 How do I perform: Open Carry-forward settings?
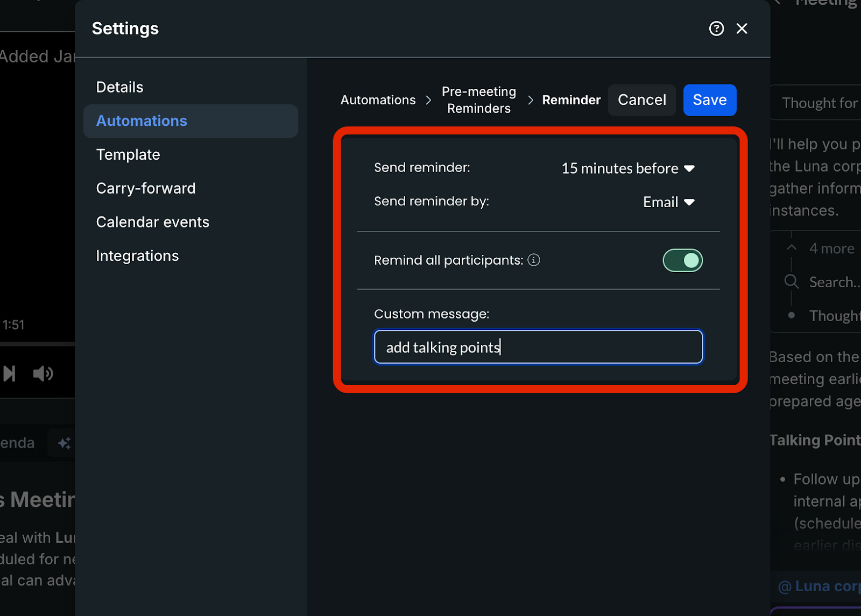point(146,188)
